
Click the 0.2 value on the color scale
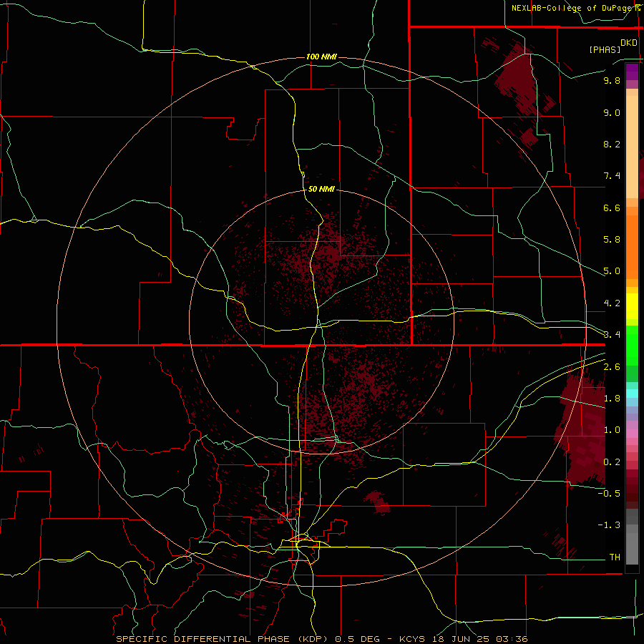point(612,462)
